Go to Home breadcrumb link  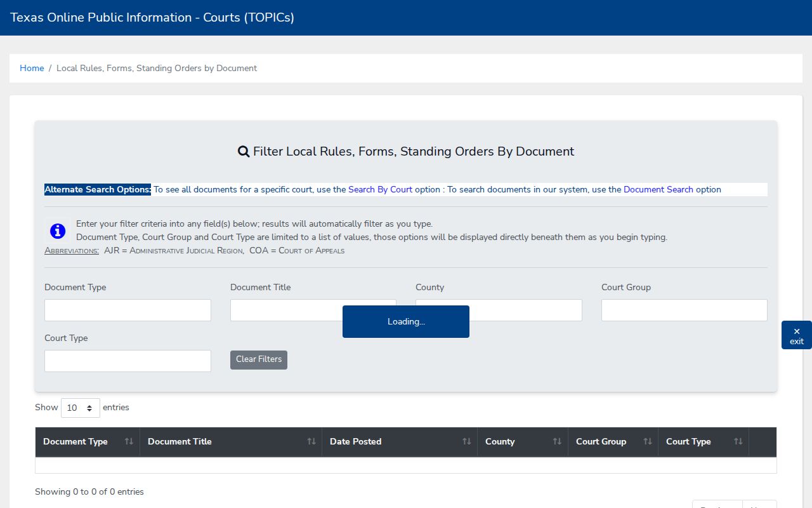32,68
